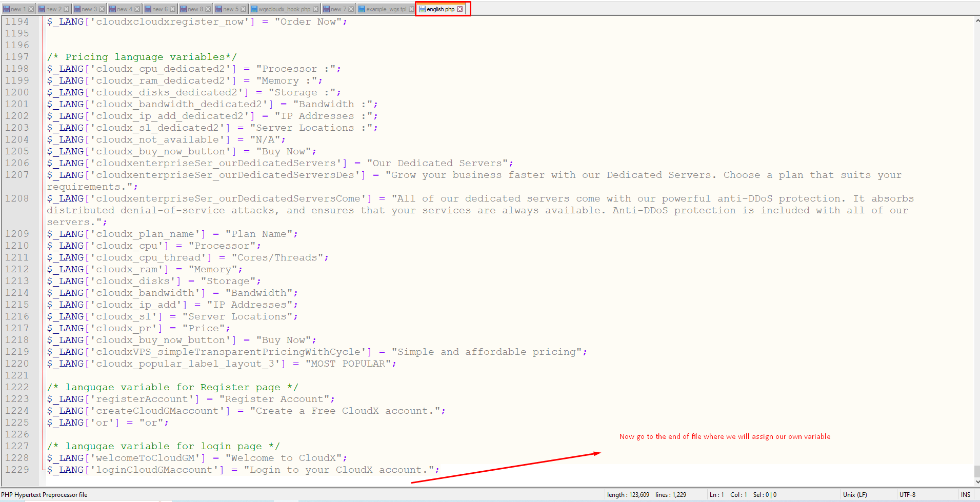Viewport: 980px width, 502px height.
Task: Switch to the wgscloudx_hook.php tab
Action: pos(284,9)
